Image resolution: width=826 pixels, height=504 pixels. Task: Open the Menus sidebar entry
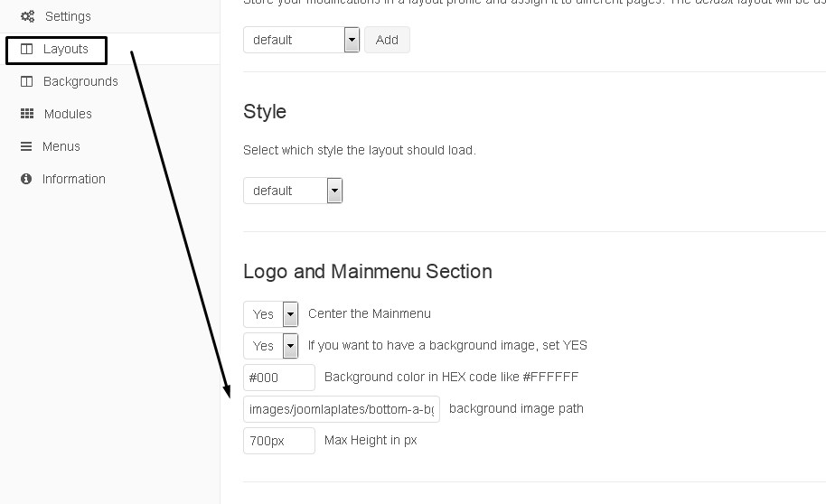tap(61, 146)
